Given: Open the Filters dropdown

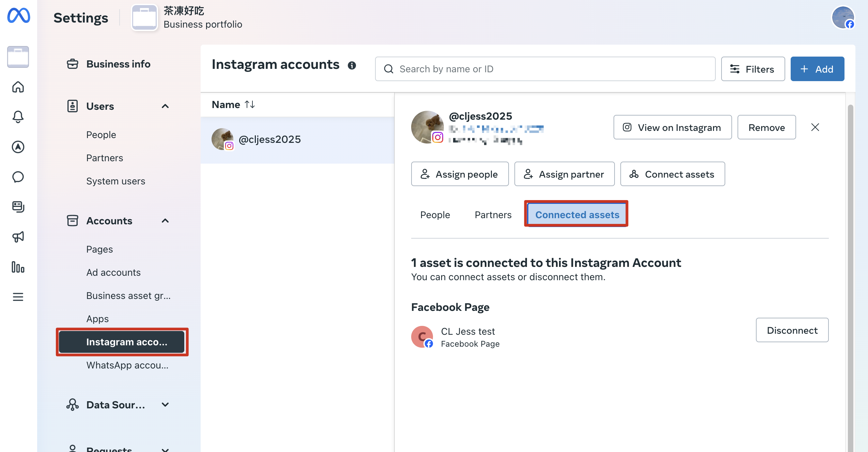Looking at the screenshot, I should [x=753, y=69].
